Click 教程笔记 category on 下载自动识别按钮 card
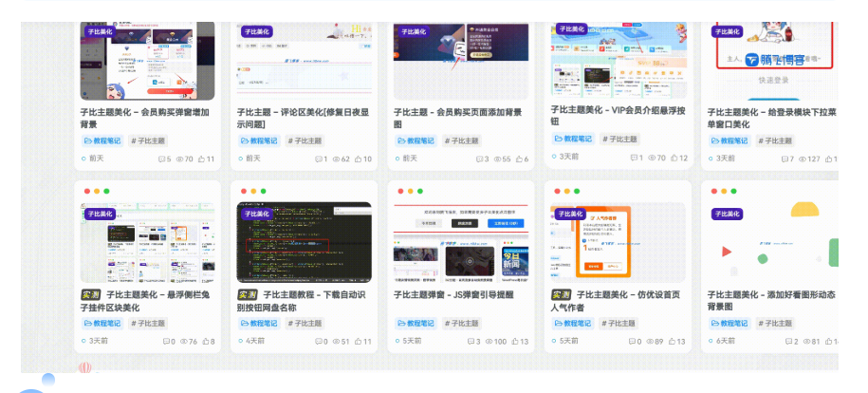 [259, 323]
